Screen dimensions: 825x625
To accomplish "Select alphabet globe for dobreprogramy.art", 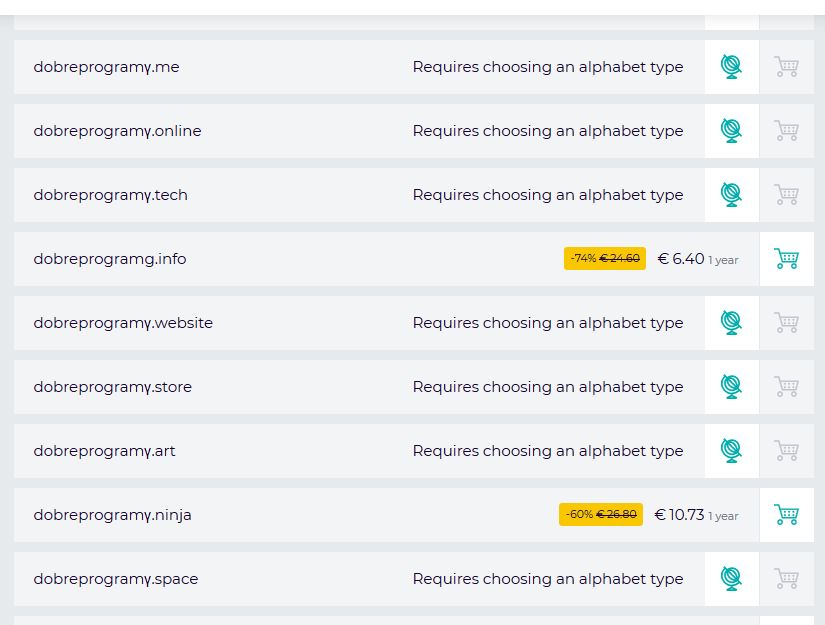I will [731, 451].
